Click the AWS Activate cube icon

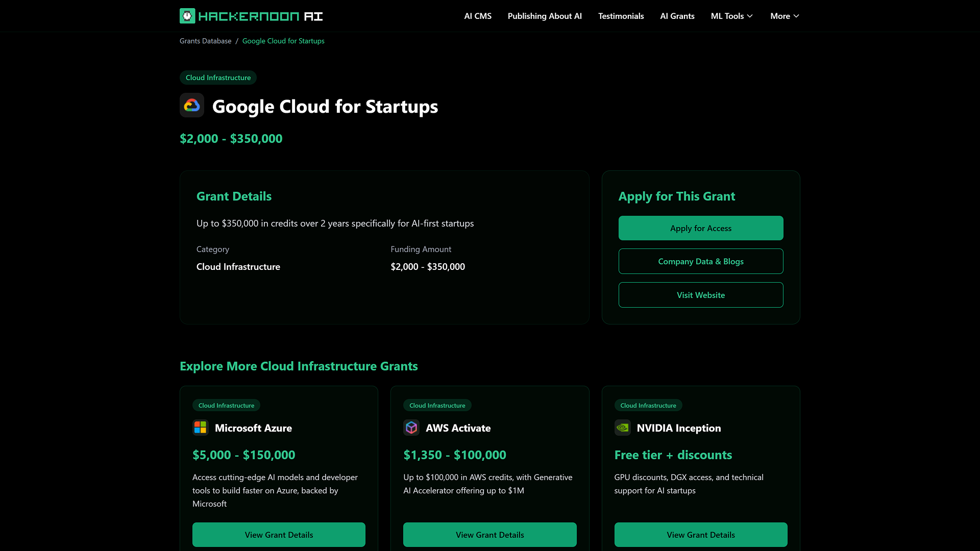pyautogui.click(x=411, y=428)
